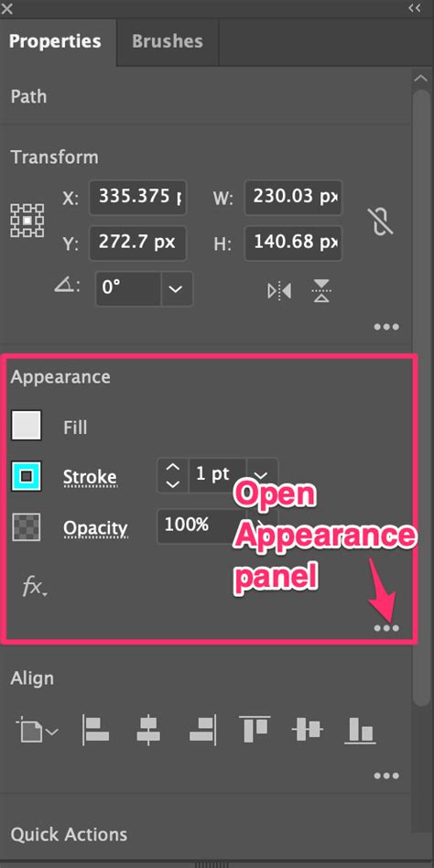The height and width of the screenshot is (868, 434).
Task: Open the fx effects menu
Action: tap(34, 586)
